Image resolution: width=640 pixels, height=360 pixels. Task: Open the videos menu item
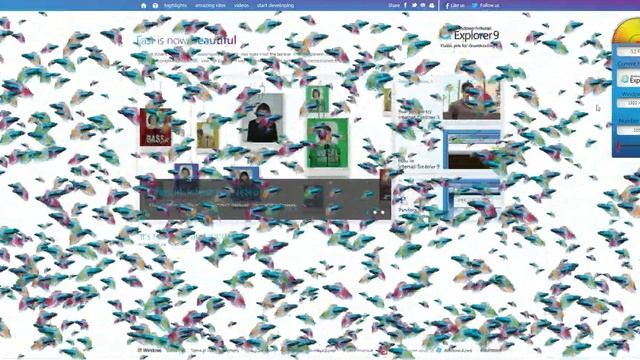[241, 5]
